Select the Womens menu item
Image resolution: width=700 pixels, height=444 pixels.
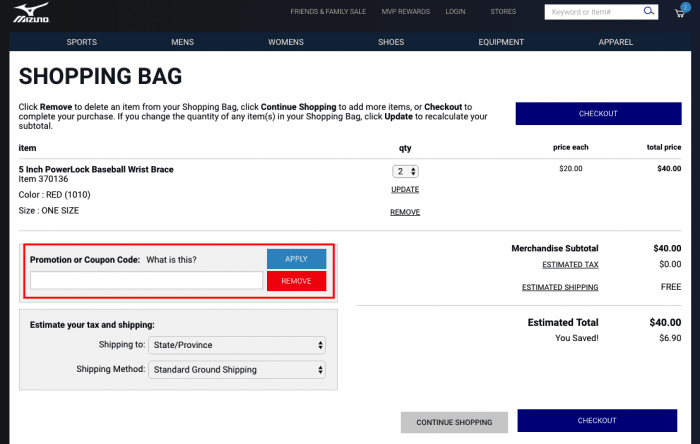tap(286, 42)
